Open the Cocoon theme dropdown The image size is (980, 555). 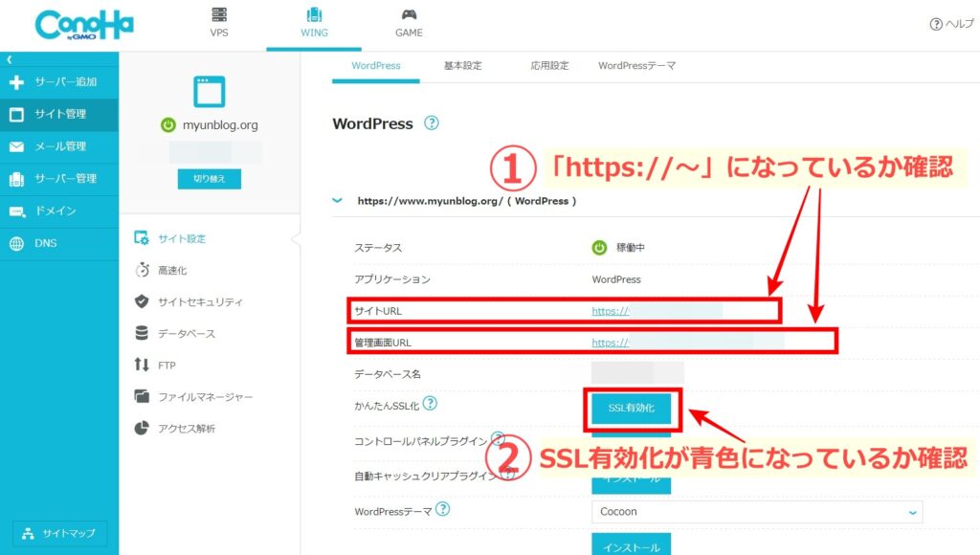(x=757, y=512)
